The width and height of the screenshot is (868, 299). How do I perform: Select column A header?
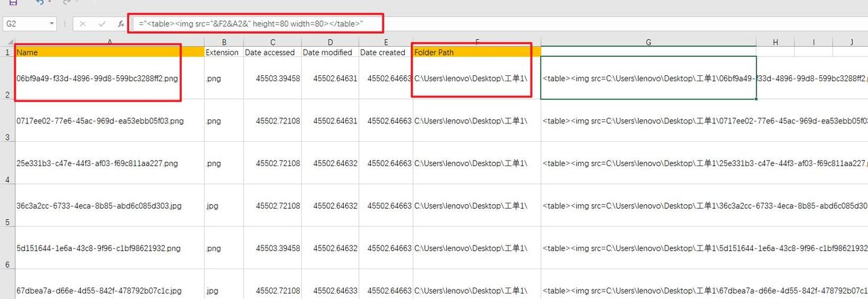109,42
